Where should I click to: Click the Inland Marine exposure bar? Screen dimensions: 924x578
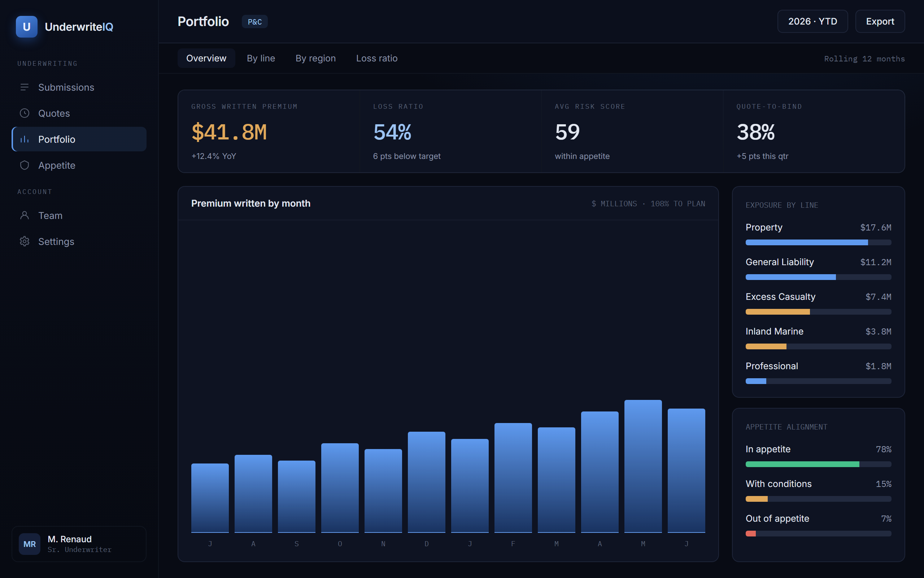(819, 346)
